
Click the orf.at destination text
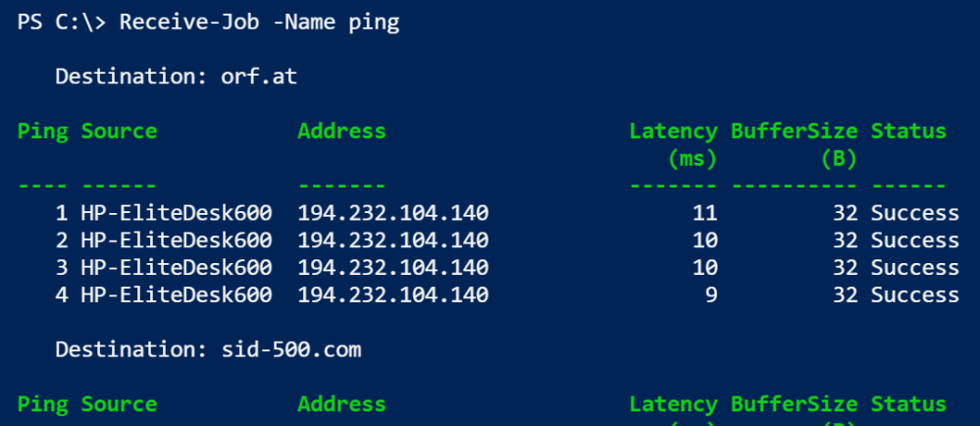[259, 76]
